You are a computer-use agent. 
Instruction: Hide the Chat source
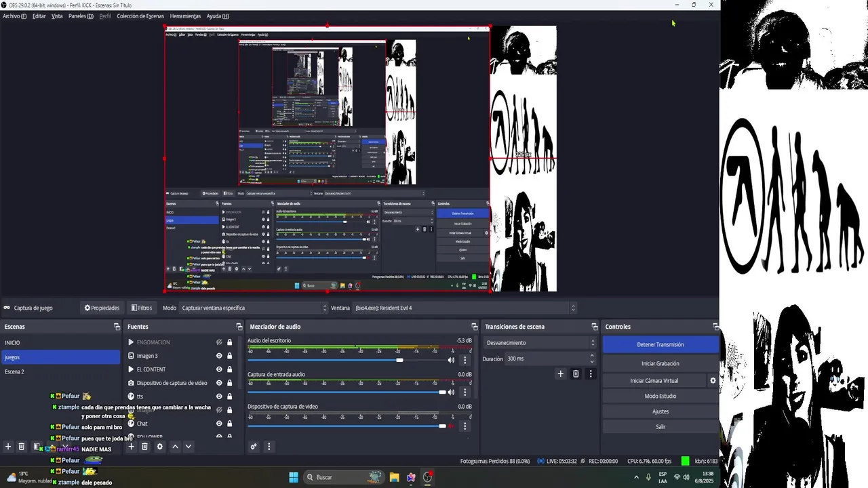tap(219, 424)
